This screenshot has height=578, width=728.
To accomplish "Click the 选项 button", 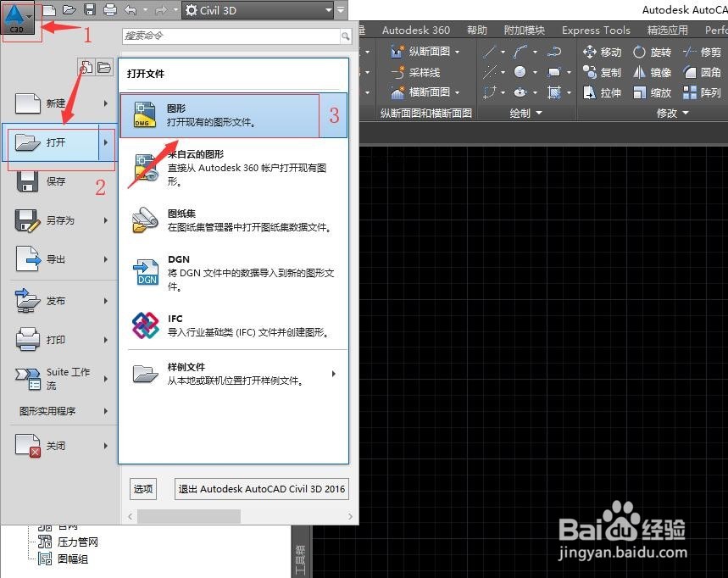I will [x=143, y=489].
